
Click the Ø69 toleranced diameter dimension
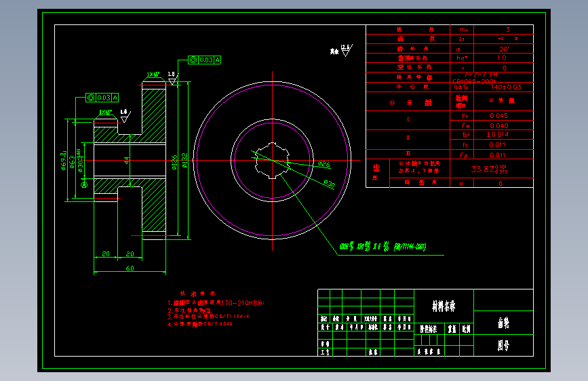point(63,160)
